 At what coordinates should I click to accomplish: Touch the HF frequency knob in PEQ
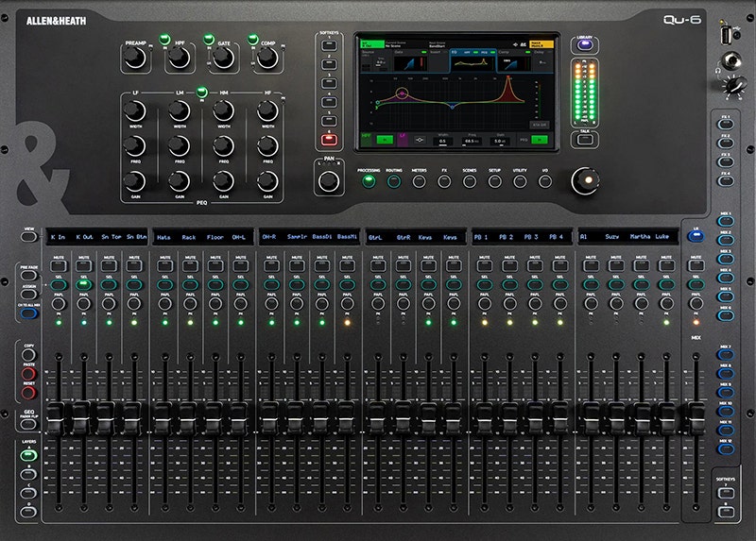[x=267, y=146]
